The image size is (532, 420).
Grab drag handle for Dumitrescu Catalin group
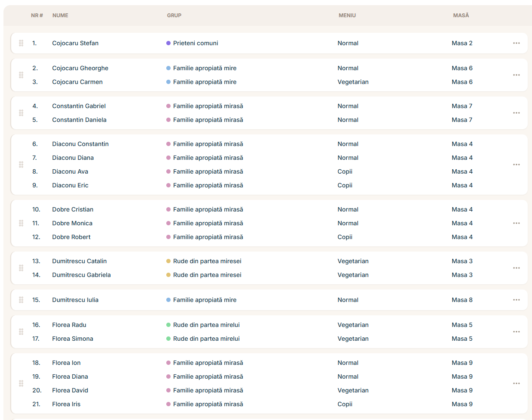coord(21,268)
